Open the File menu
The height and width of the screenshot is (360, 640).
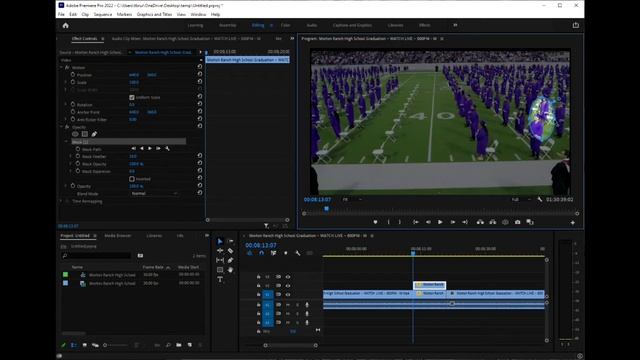pos(61,14)
